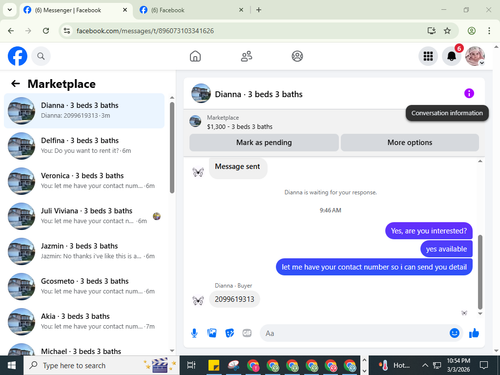
Task: Open Sticky Notes on the taskbar
Action: coord(214,365)
